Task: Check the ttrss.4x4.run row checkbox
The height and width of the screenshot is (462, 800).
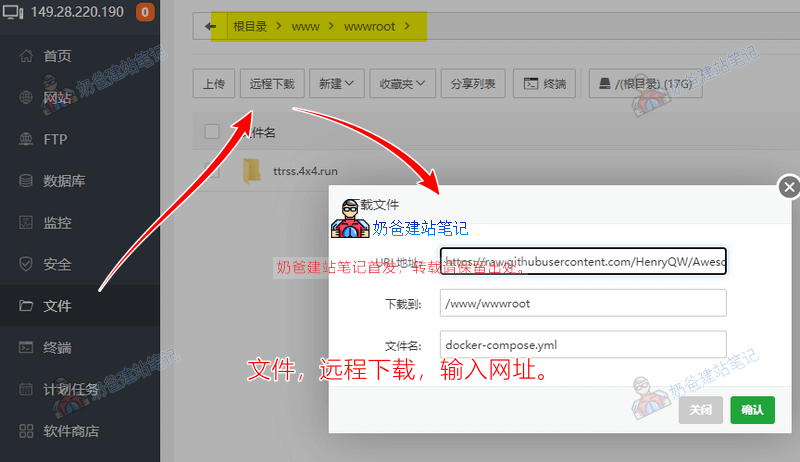Action: pos(211,171)
